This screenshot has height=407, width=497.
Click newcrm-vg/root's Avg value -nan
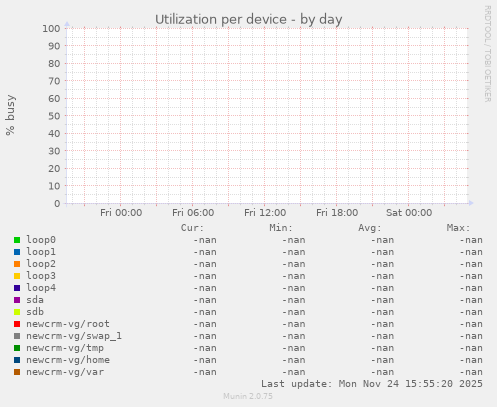coord(382,324)
